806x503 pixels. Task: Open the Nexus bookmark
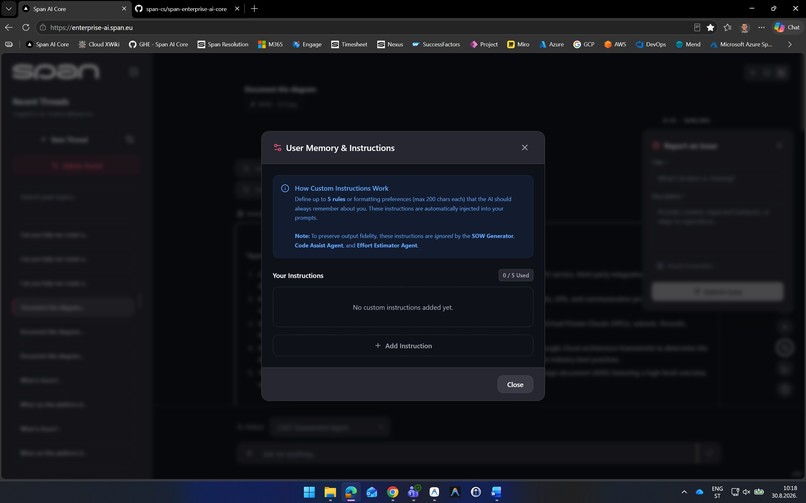point(390,44)
